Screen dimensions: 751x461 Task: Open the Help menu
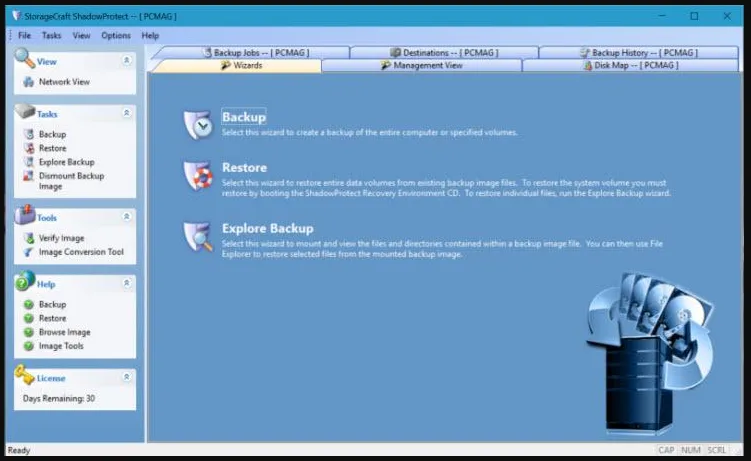(150, 35)
